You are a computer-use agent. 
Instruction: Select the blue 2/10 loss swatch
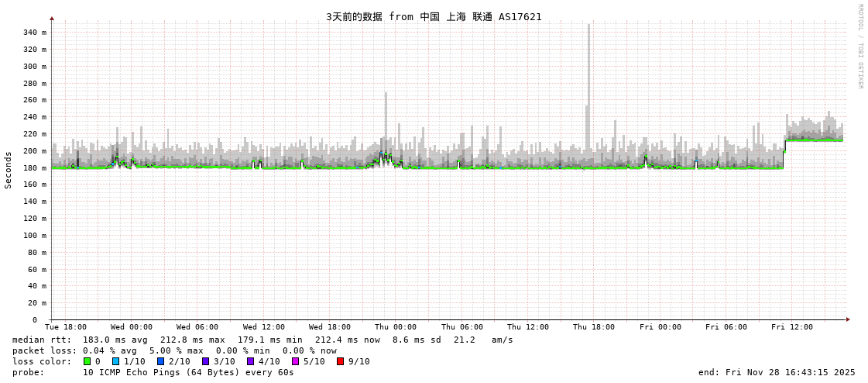click(x=160, y=361)
